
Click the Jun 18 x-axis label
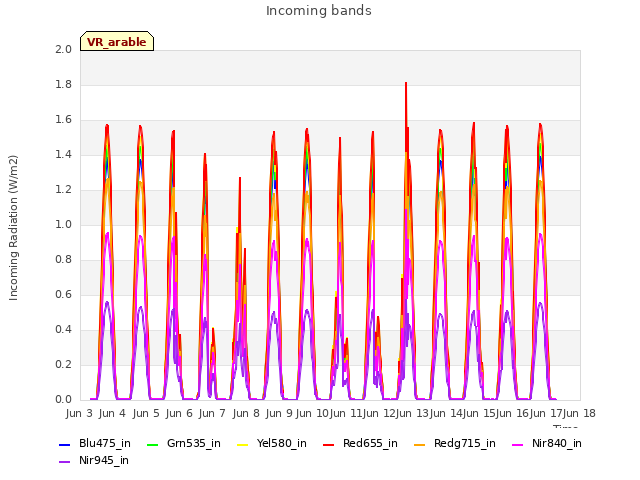click(x=579, y=413)
